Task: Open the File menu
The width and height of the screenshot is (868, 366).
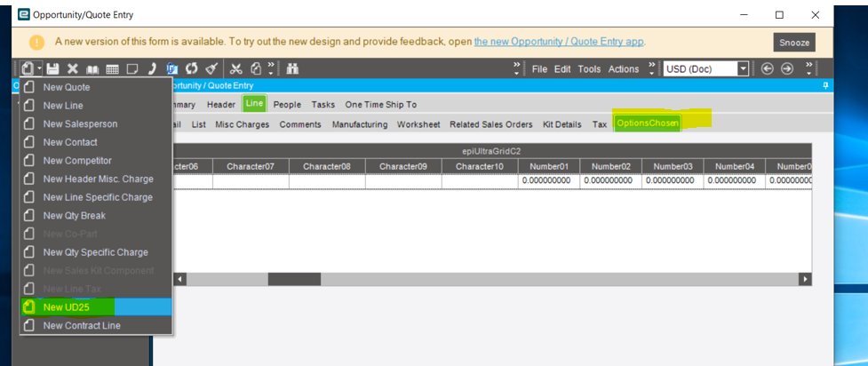Action: click(539, 69)
